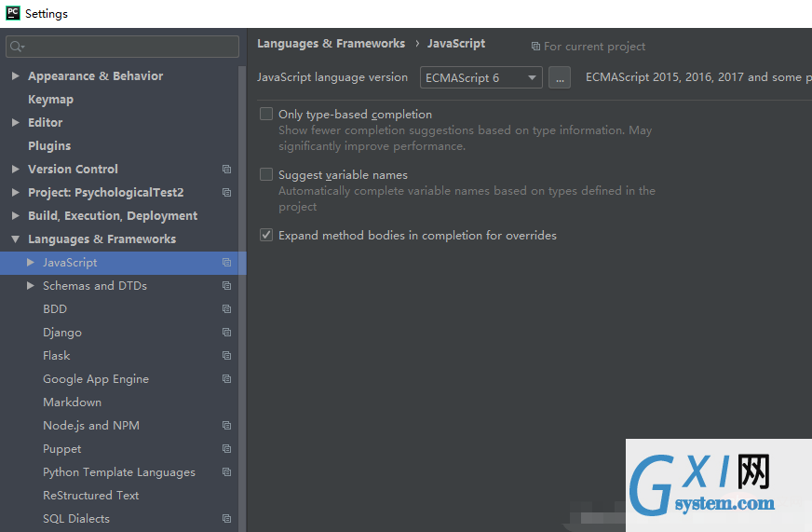
Task: Expand Build, Execution, Deployment arrow
Action: tap(16, 216)
